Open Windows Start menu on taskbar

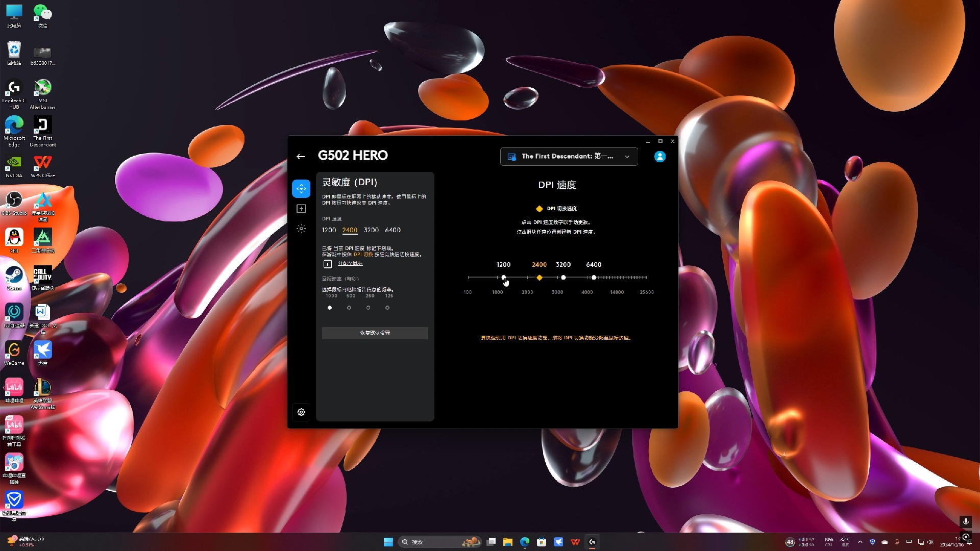point(388,542)
